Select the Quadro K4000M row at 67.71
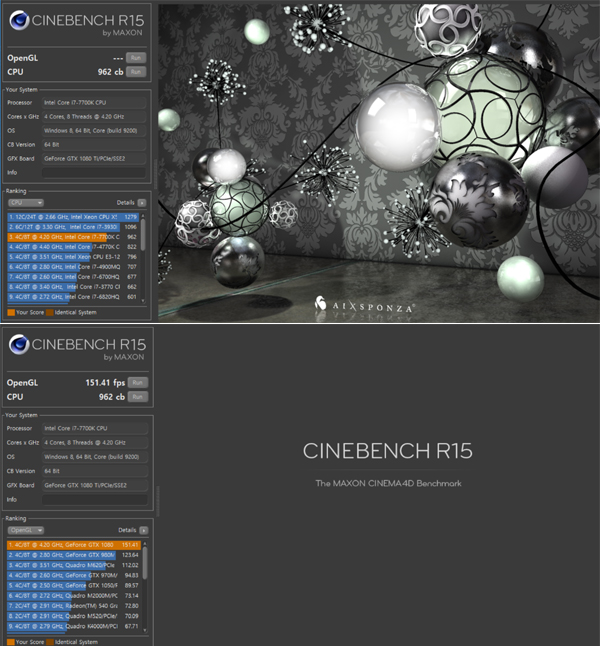This screenshot has width=600, height=646. pos(74,626)
